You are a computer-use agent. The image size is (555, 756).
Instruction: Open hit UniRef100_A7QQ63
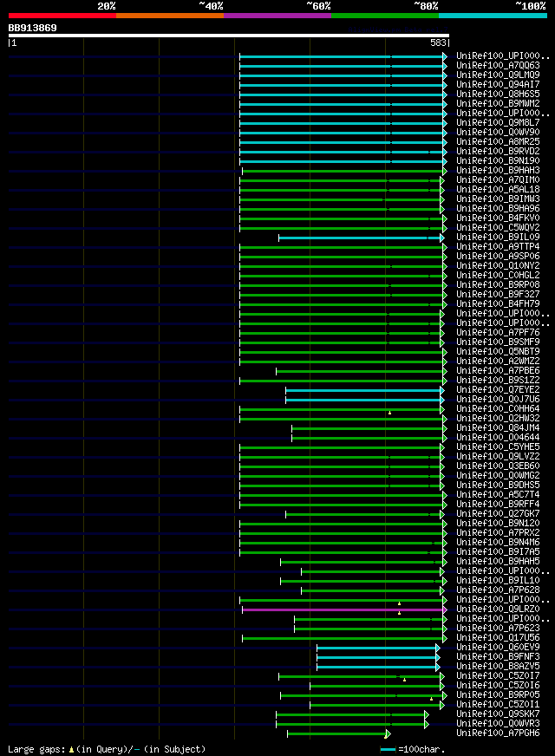(x=498, y=66)
